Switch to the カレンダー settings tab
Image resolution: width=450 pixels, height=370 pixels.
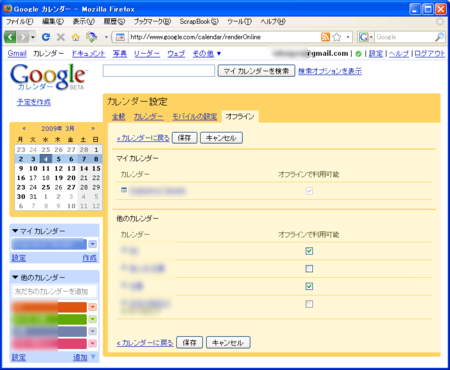point(148,117)
